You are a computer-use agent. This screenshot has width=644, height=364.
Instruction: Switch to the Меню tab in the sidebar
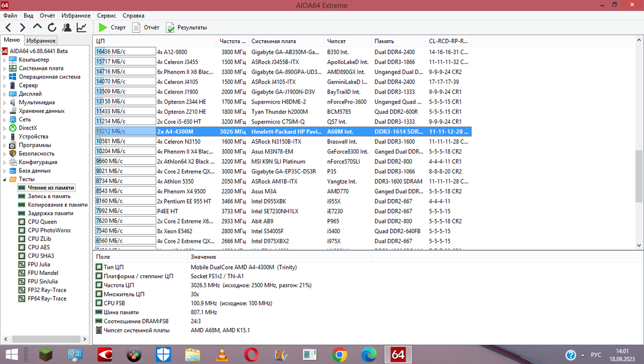click(12, 40)
